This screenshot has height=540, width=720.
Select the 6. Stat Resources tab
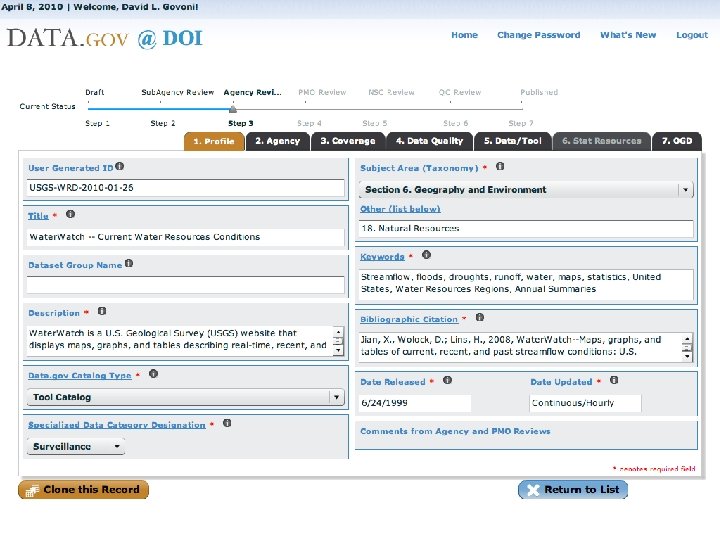pyautogui.click(x=602, y=141)
